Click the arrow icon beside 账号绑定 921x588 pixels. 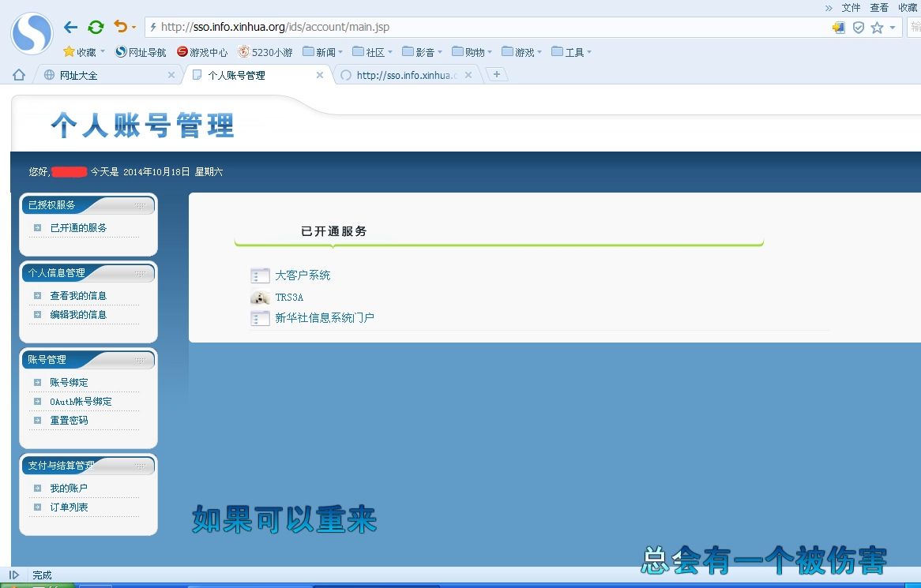38,383
